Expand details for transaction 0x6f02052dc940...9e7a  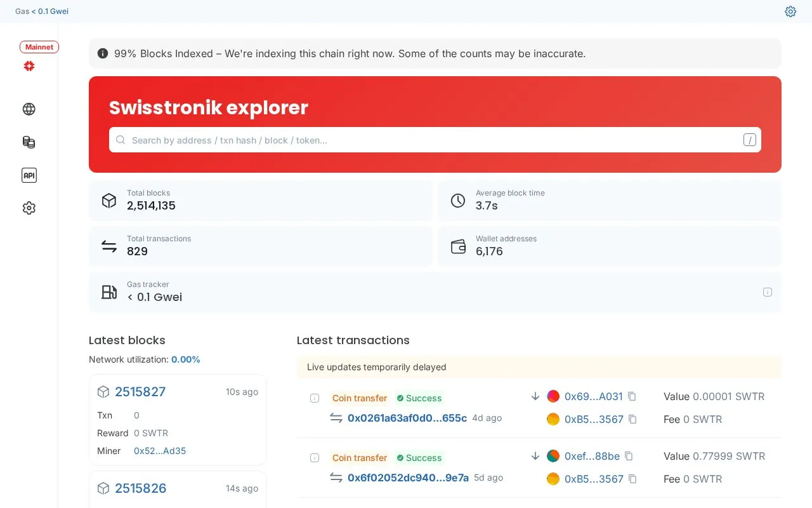(x=315, y=458)
